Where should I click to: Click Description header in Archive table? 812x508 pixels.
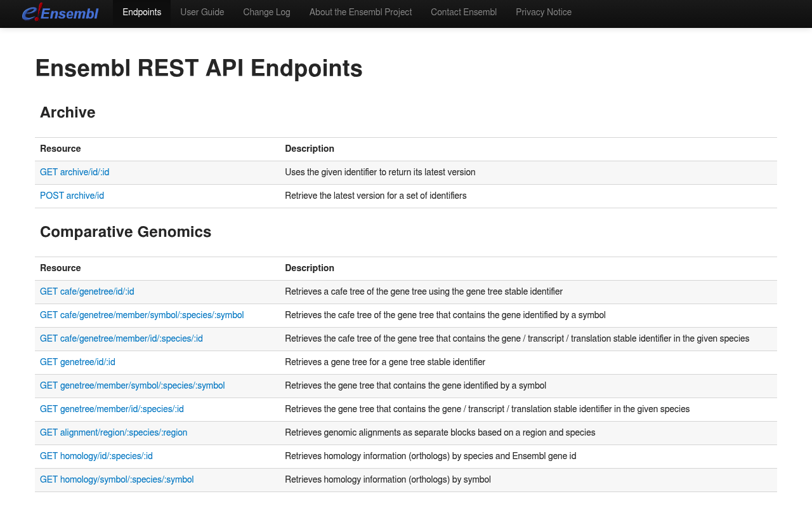click(x=310, y=149)
